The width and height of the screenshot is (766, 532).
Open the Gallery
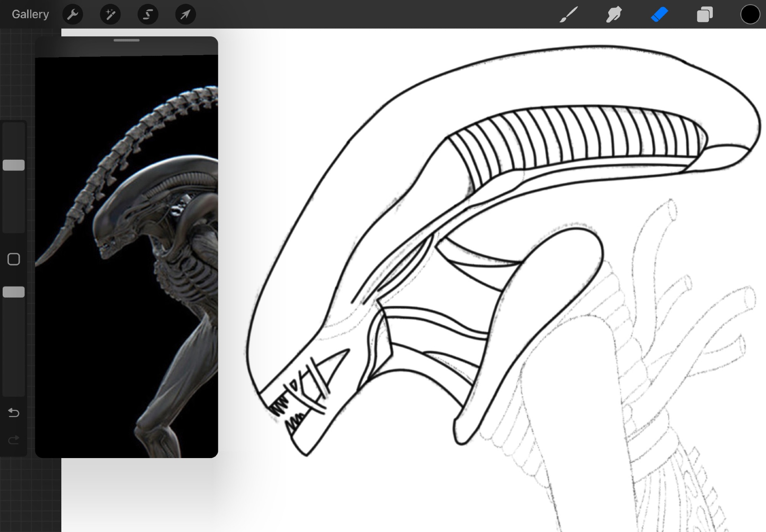(30, 15)
